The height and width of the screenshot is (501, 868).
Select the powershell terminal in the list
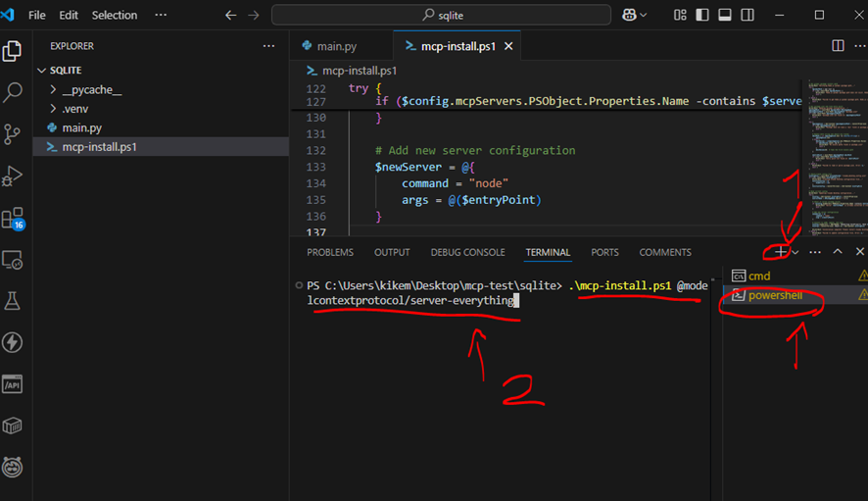[x=774, y=295]
